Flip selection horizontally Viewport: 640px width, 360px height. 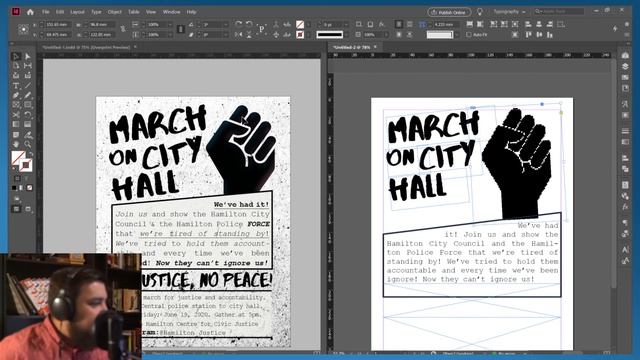point(238,35)
